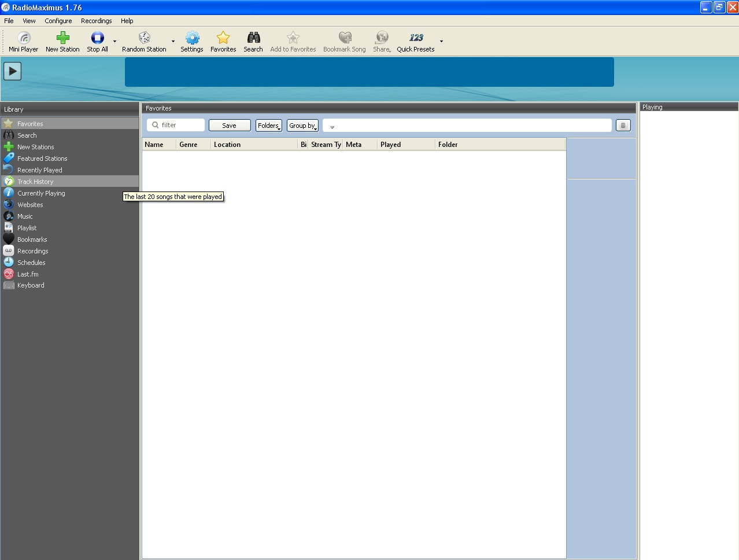
Task: Open the Help menu
Action: point(127,21)
